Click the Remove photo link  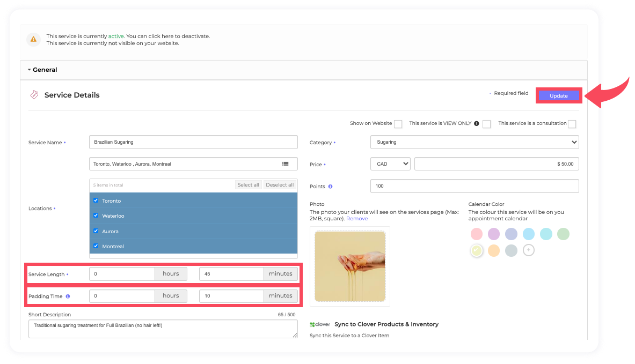[x=357, y=219]
